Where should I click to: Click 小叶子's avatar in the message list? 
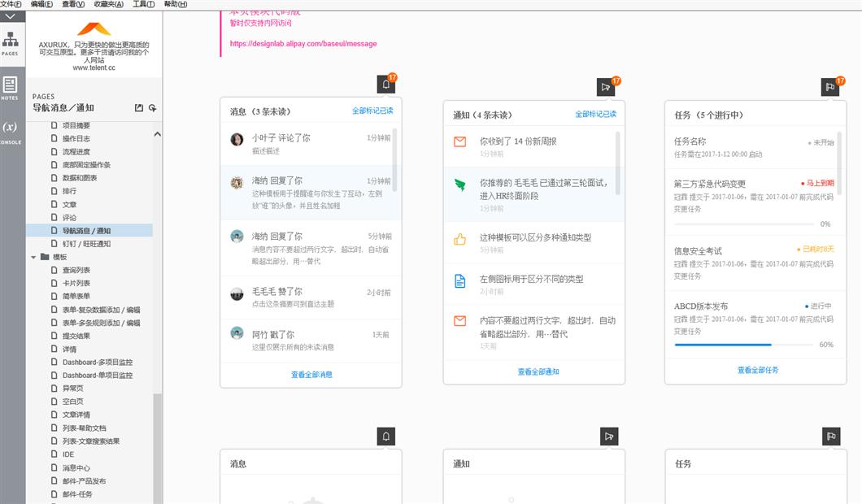pyautogui.click(x=237, y=140)
